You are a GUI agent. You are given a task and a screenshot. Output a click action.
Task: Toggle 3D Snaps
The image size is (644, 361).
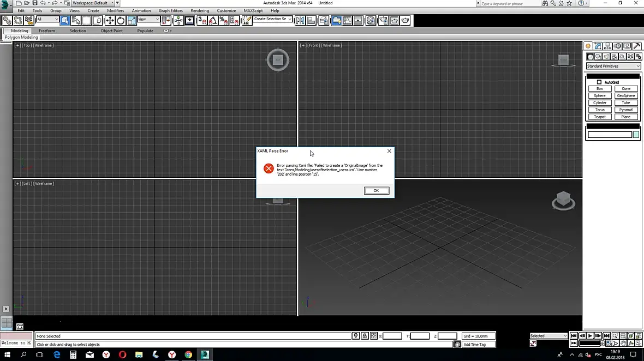coord(202,21)
